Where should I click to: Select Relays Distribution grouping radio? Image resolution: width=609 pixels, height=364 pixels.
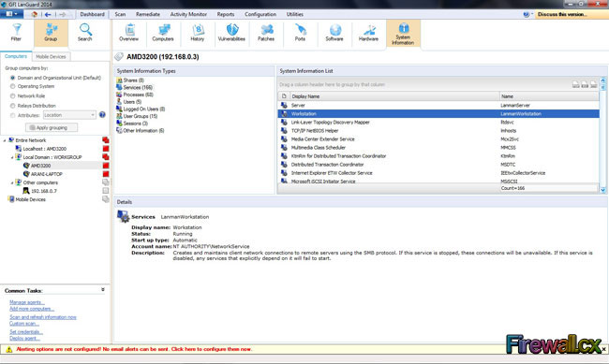12,106
